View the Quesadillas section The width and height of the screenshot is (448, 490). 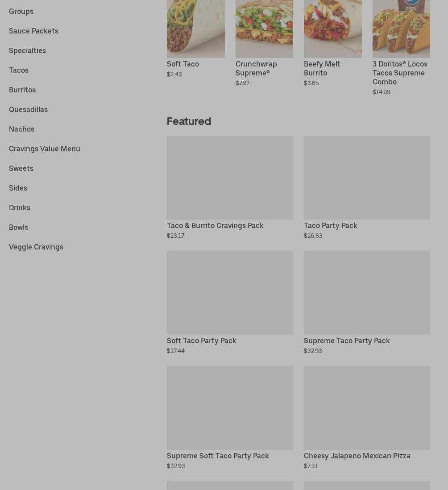pos(28,110)
